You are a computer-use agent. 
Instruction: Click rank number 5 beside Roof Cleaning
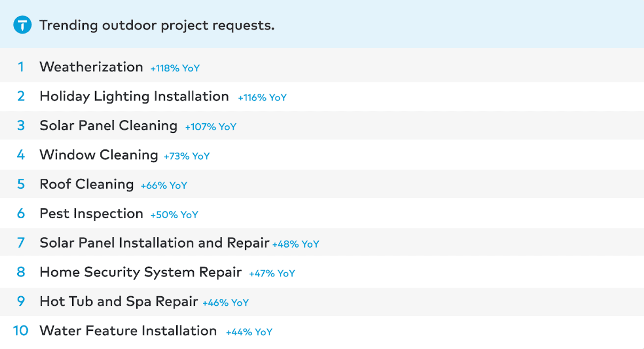pyautogui.click(x=21, y=184)
